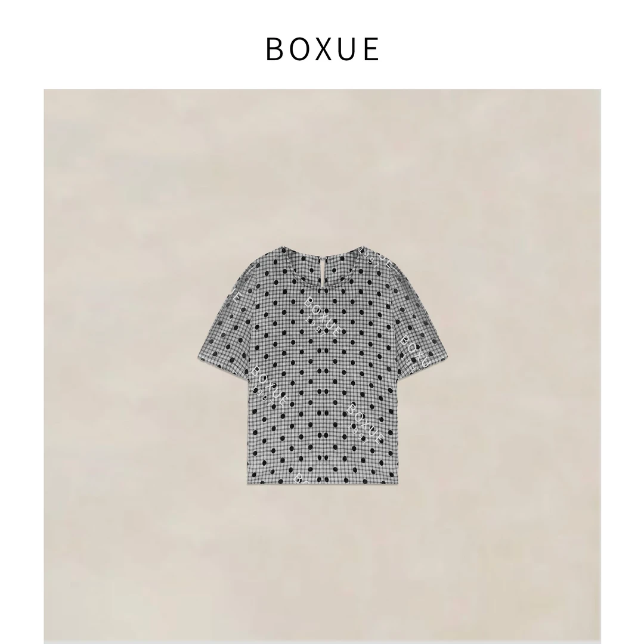644x644 pixels.
Task: Click the letter B in BOXUE logo
Action: 274,49
